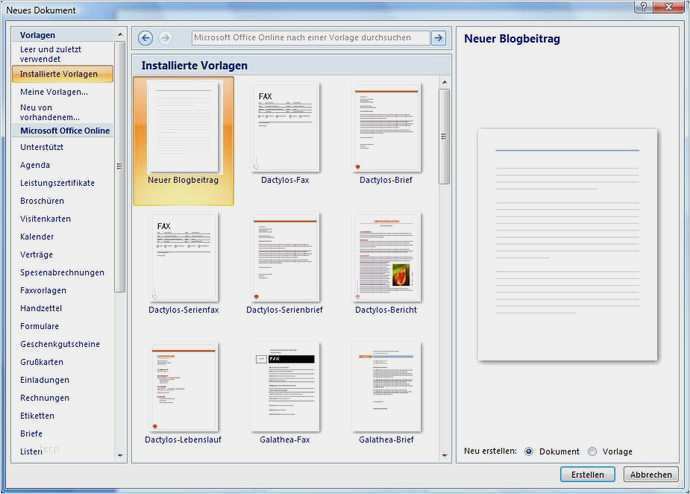The width and height of the screenshot is (690, 494).
Task: Click the Office Online template search field
Action: [x=311, y=38]
